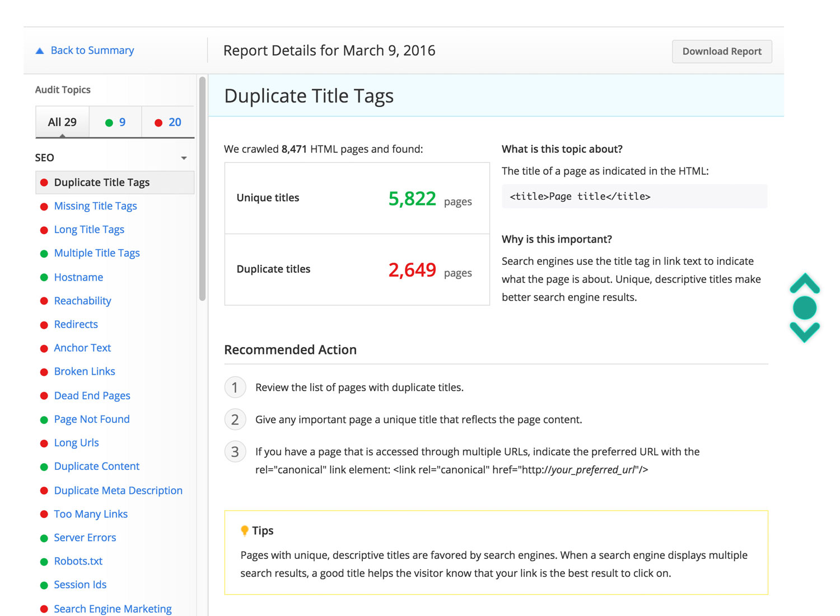Click the Recommended Action heading

(290, 349)
